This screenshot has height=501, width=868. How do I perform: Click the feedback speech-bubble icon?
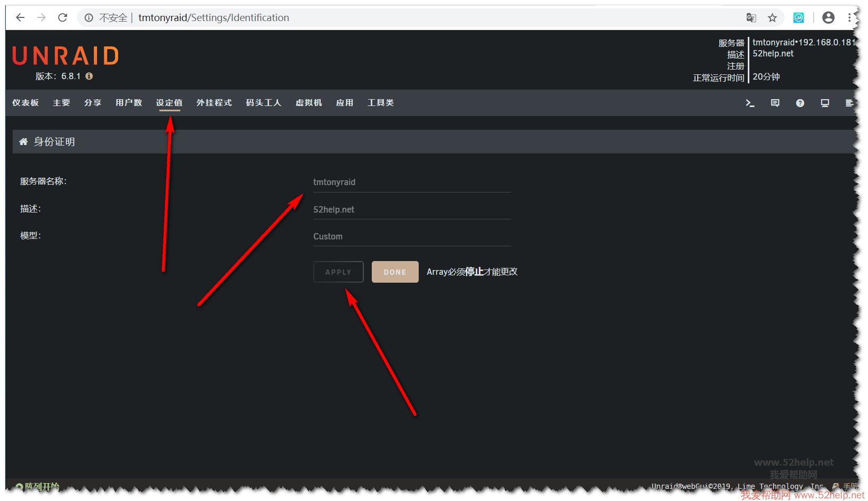775,103
